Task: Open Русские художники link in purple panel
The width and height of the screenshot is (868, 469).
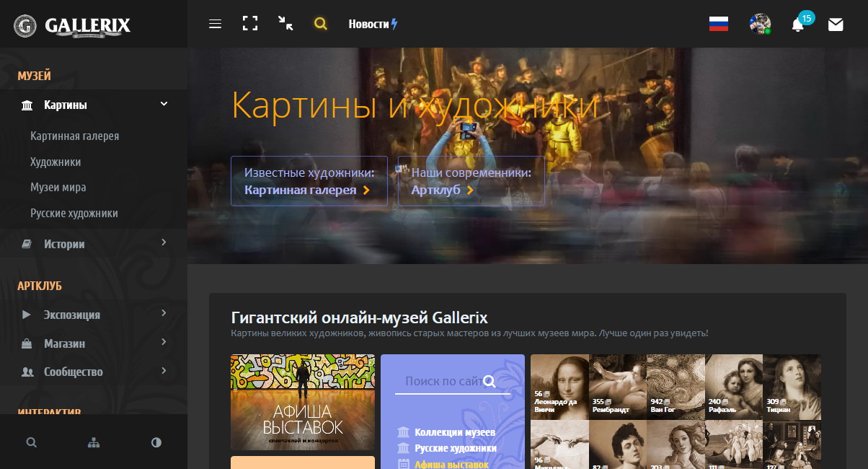Action: pyautogui.click(x=456, y=448)
